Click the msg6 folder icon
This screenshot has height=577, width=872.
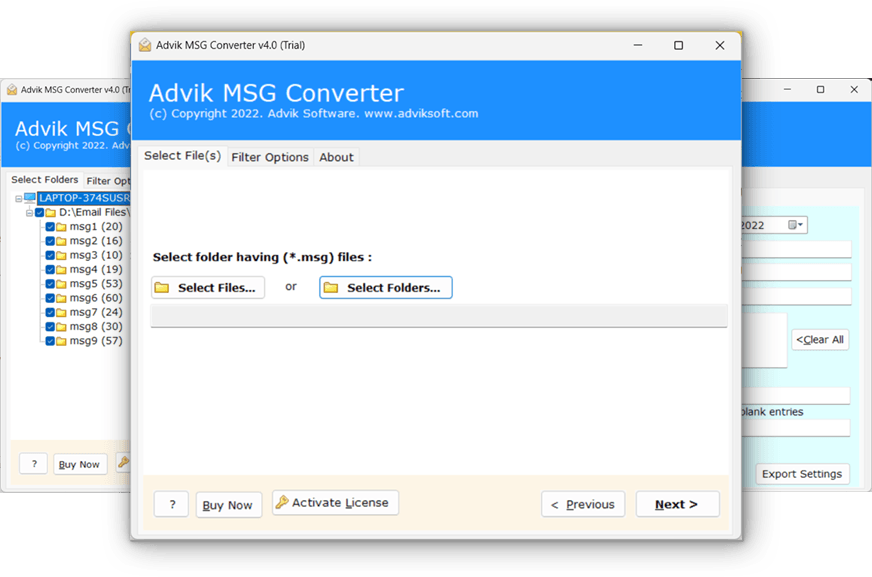pyautogui.click(x=61, y=298)
